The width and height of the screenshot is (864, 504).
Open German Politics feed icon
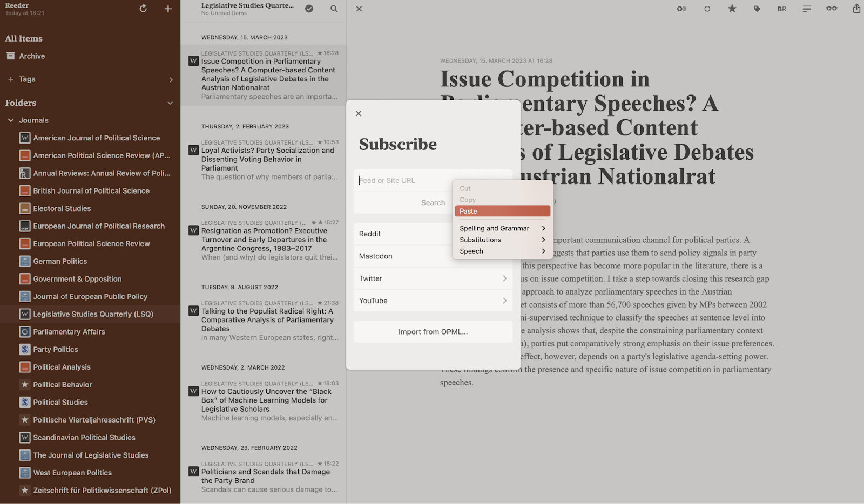point(25,261)
